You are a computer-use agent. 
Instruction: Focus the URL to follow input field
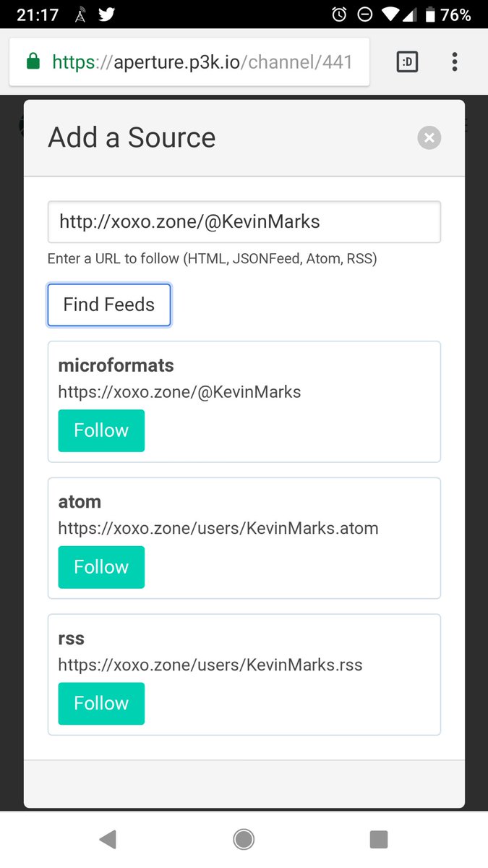point(244,221)
